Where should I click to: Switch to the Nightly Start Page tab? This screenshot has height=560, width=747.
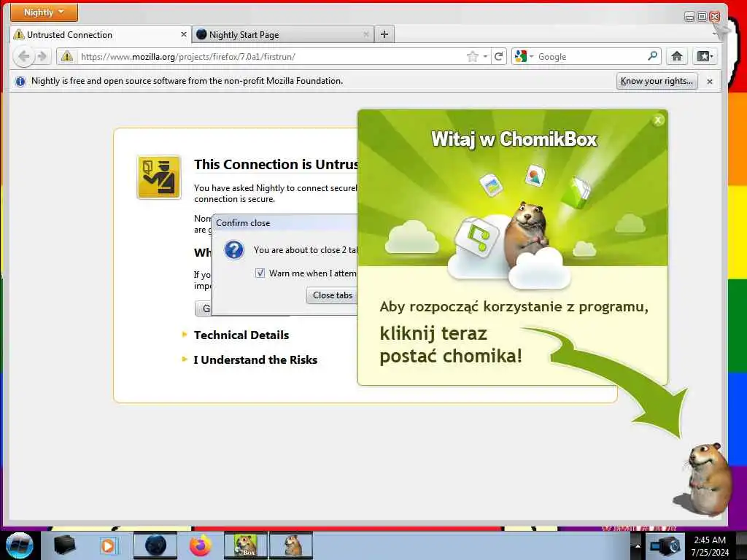[283, 35]
